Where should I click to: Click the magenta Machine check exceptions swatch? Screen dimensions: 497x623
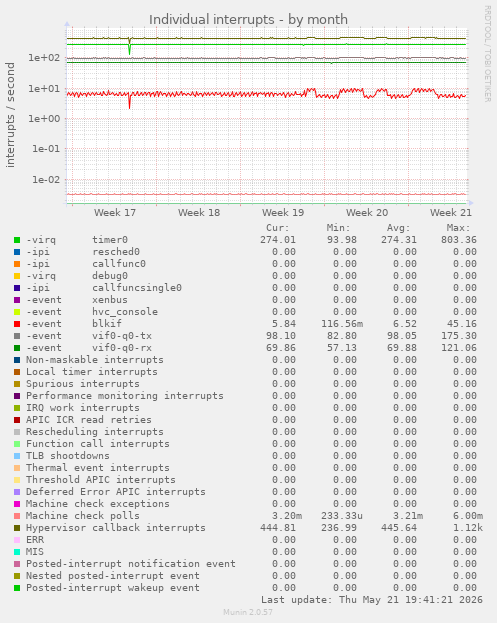(17, 504)
